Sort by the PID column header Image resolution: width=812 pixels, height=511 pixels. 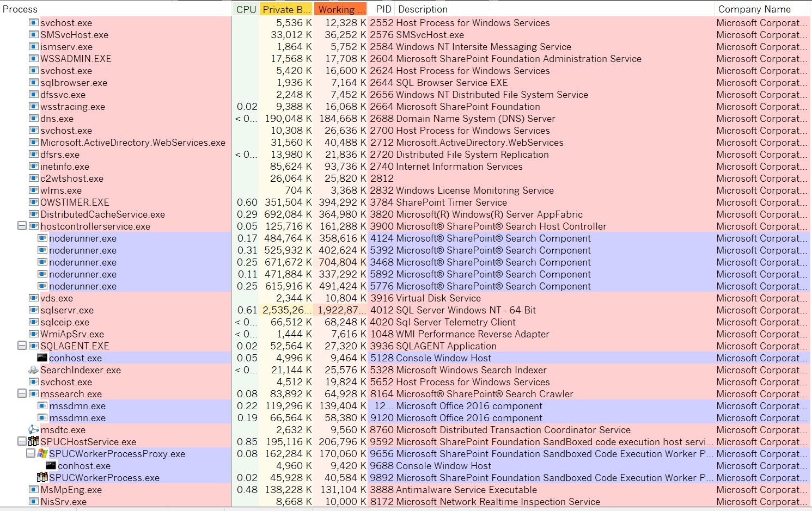point(382,9)
